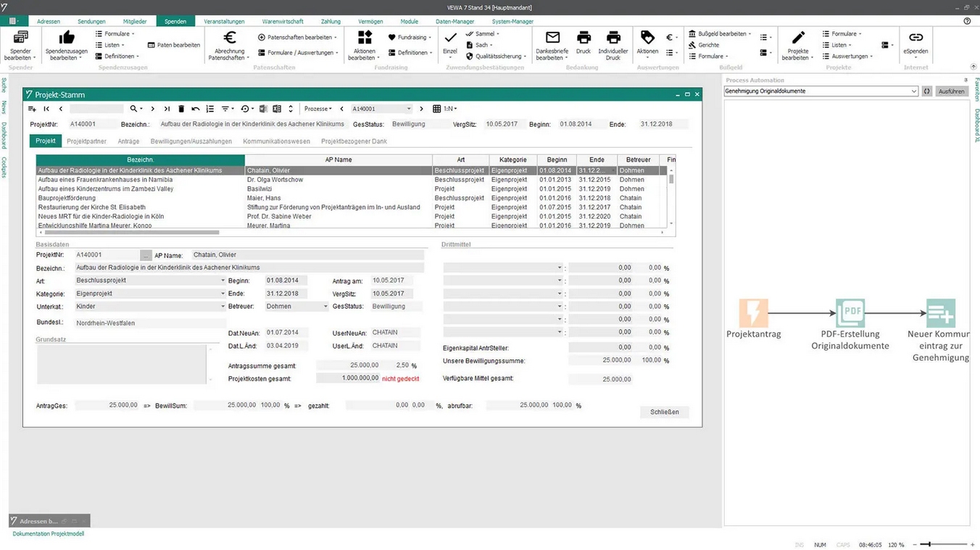
Task: Open the Betreuer dropdown showing Dohmen
Action: point(324,307)
